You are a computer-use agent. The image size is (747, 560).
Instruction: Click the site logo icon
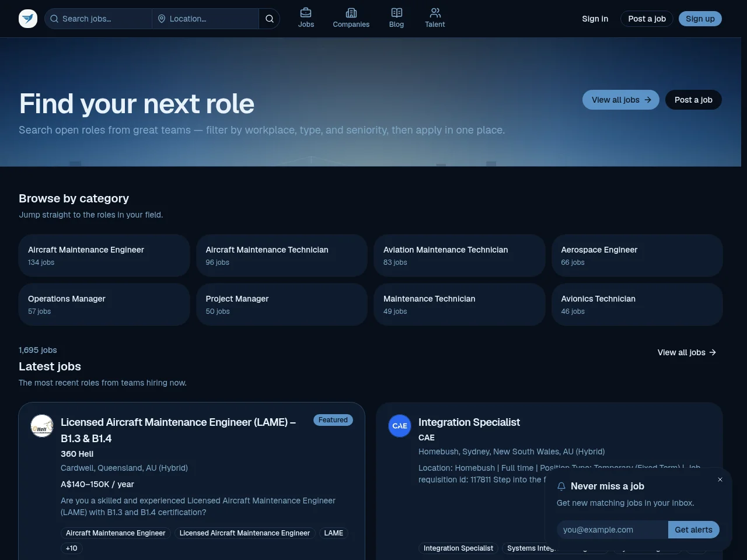point(28,19)
